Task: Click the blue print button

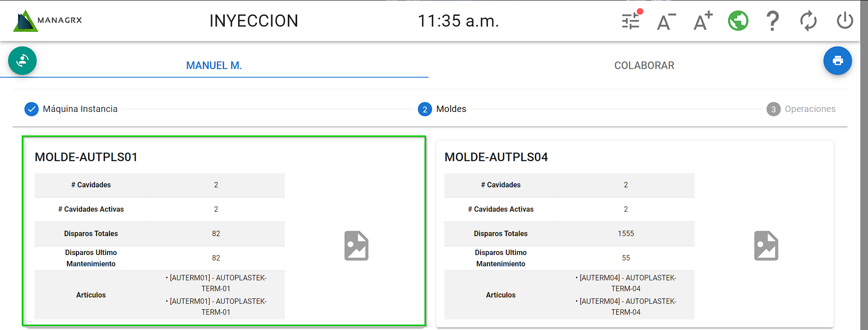Action: (837, 60)
